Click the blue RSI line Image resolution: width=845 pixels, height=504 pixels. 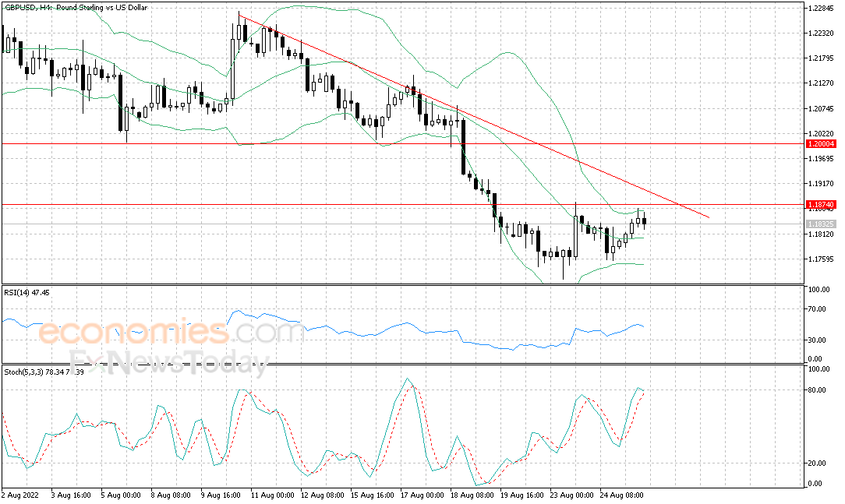coord(324,327)
